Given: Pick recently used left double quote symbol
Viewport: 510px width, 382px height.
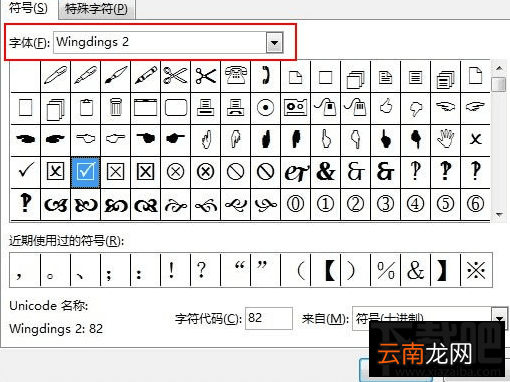Looking at the screenshot, I should pyautogui.click(x=235, y=270).
